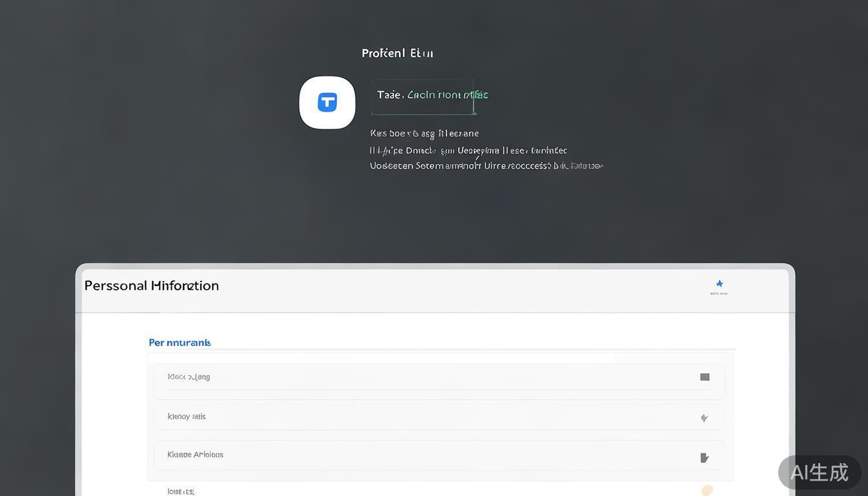
Task: Click the blue star icon in panel header
Action: (719, 284)
